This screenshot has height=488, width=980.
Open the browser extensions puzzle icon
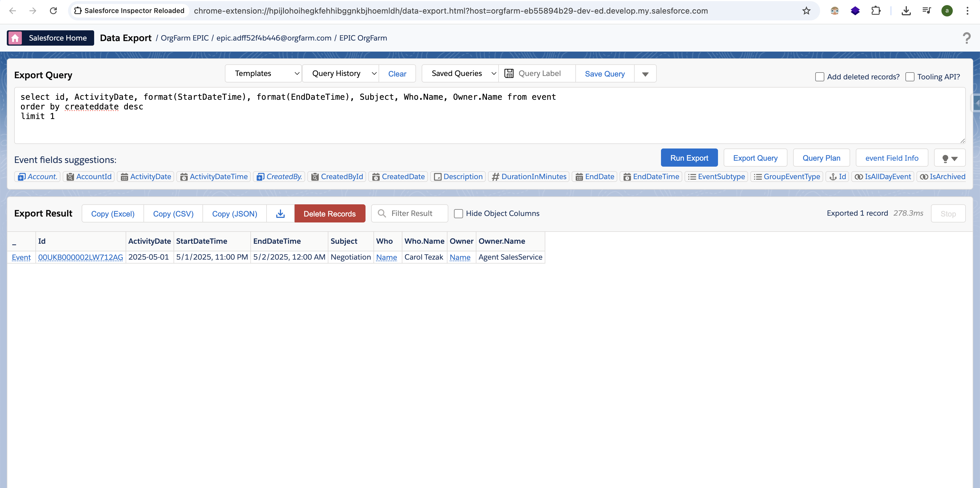876,11
